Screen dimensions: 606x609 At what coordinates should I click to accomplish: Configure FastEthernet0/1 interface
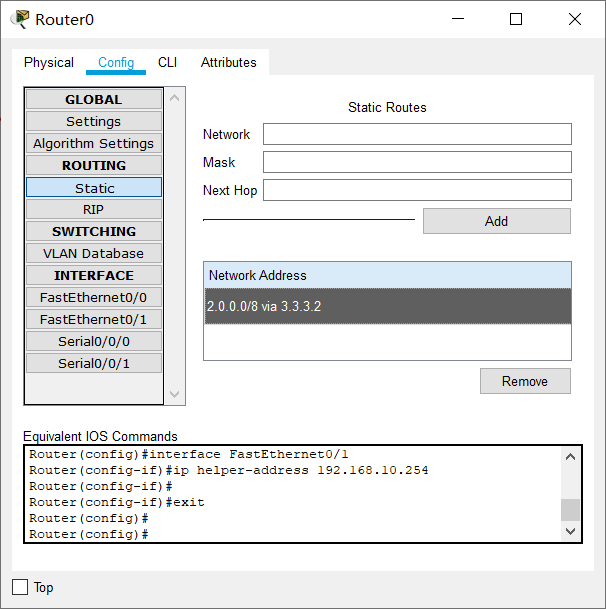[x=94, y=319]
